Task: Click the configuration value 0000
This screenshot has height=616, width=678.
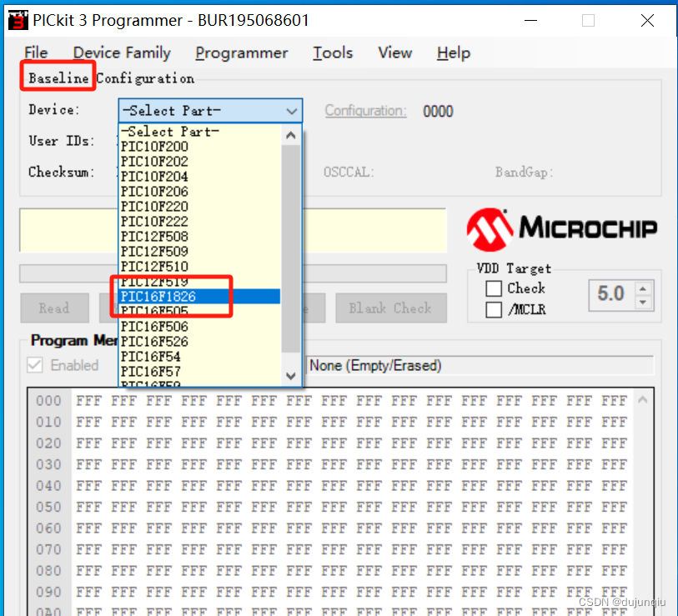Action: pyautogui.click(x=438, y=112)
